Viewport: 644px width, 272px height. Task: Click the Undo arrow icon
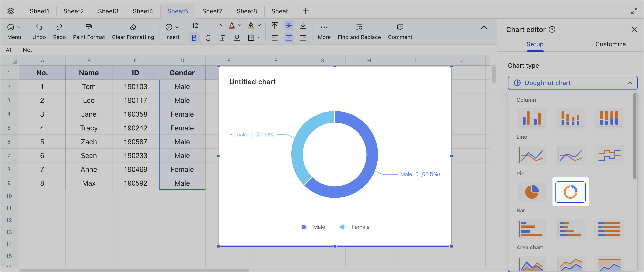click(39, 27)
